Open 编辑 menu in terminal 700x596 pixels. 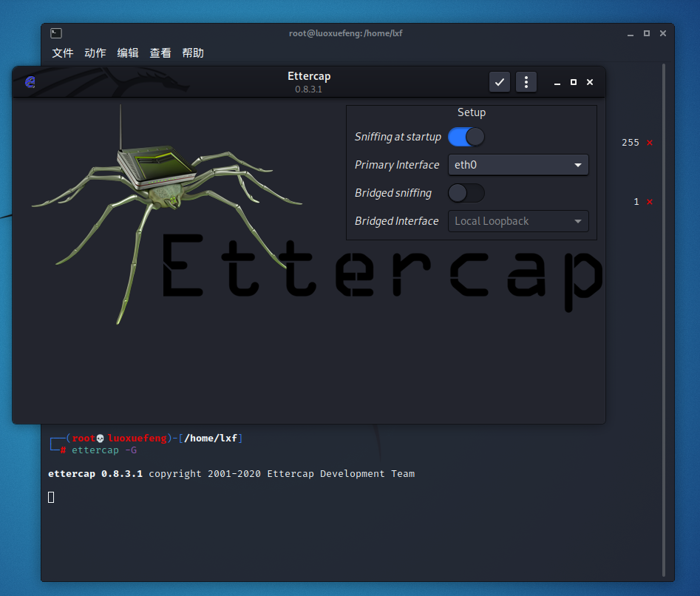[128, 53]
